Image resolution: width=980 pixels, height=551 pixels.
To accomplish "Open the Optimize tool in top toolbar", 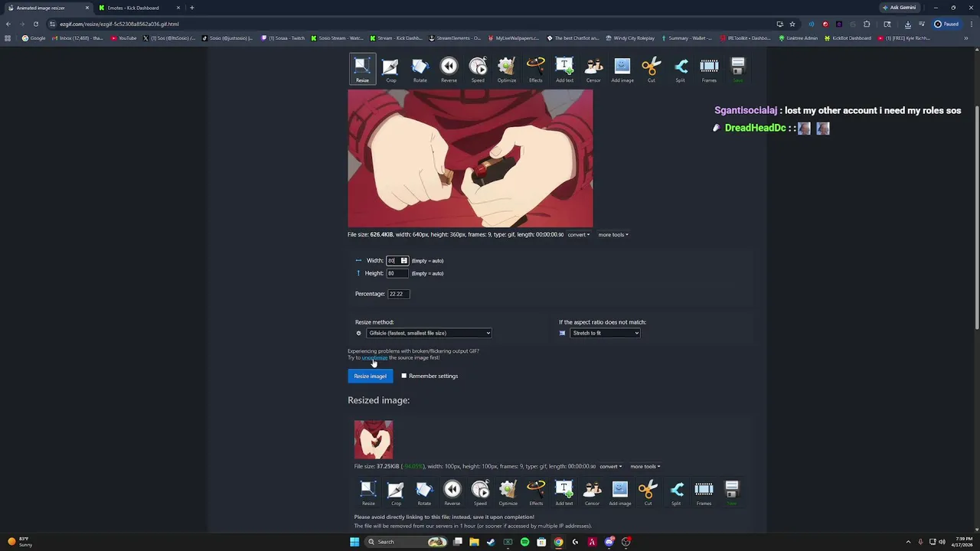I will pyautogui.click(x=507, y=69).
